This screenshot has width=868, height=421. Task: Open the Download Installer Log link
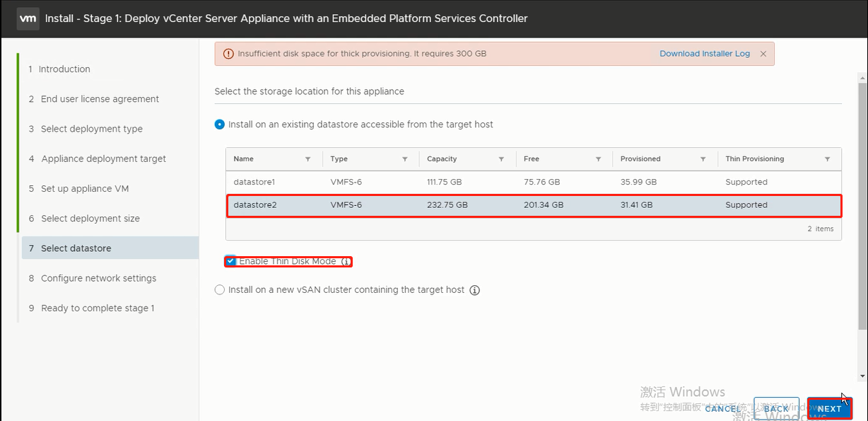[x=705, y=54]
